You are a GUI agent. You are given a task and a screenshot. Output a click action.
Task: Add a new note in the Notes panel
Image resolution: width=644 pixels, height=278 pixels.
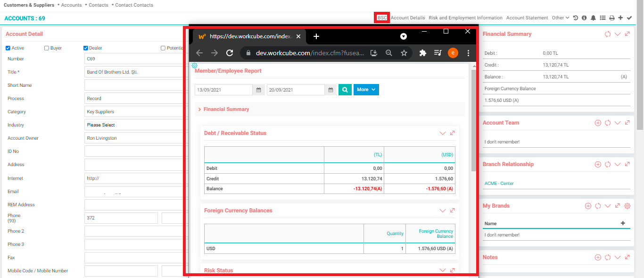[x=598, y=257]
